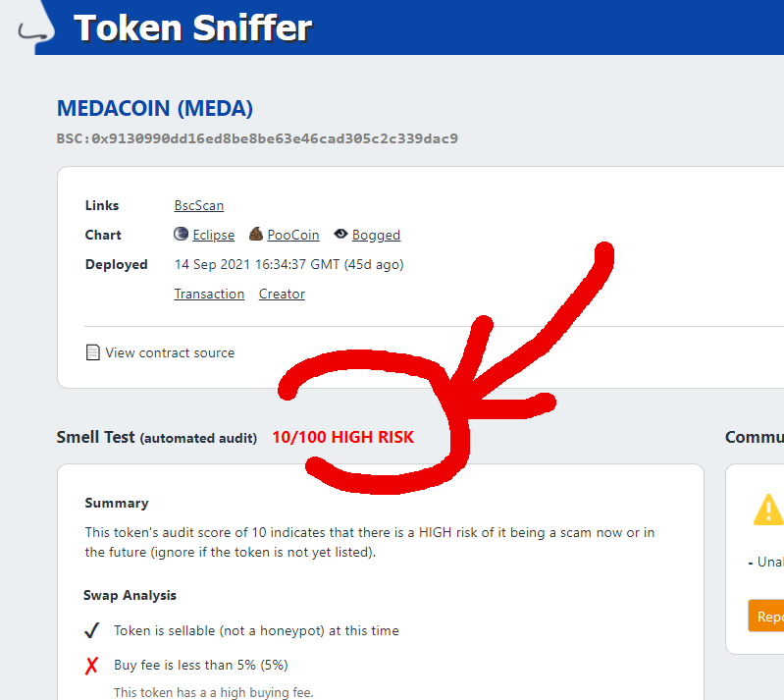Click the Deployed row label
This screenshot has height=700, width=784.
(117, 264)
